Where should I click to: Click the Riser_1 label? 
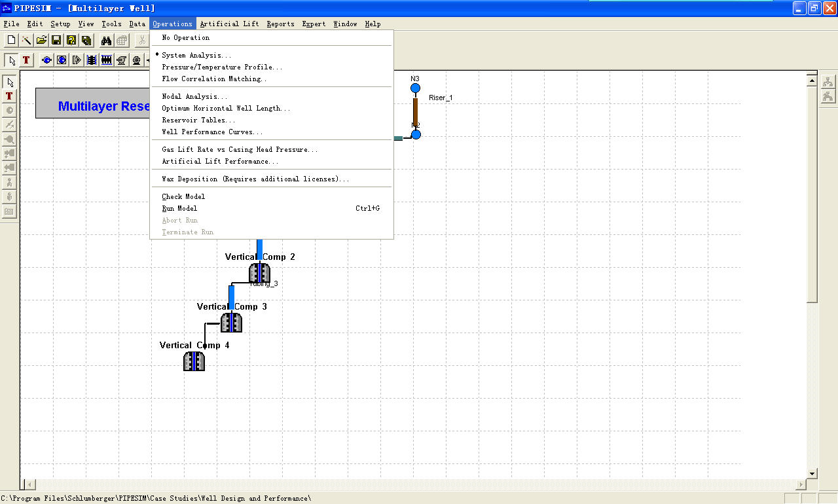[441, 98]
